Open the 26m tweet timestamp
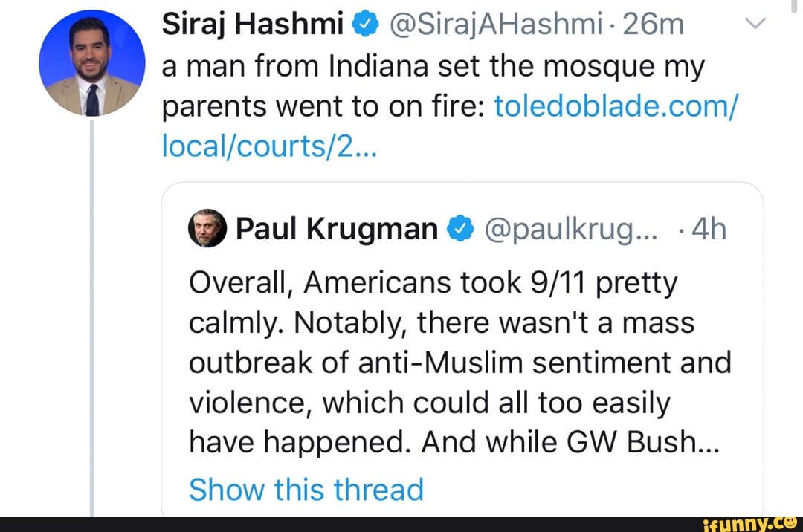803x532 pixels. [655, 27]
